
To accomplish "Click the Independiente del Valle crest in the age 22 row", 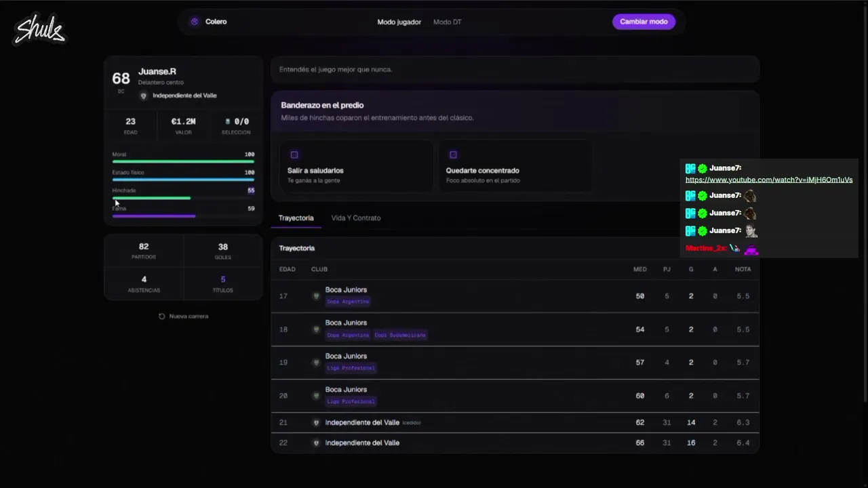I will [316, 443].
